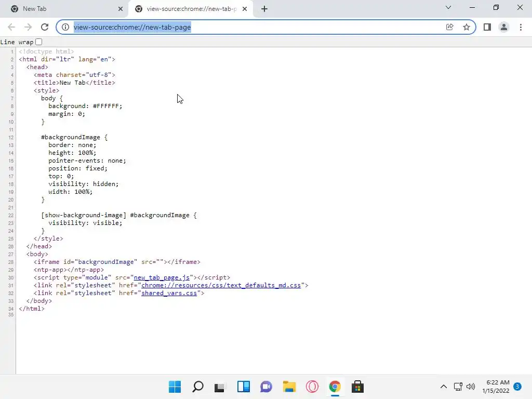Screen dimensions: 532x399
Task: Share this page via the share icon
Action: pyautogui.click(x=449, y=27)
